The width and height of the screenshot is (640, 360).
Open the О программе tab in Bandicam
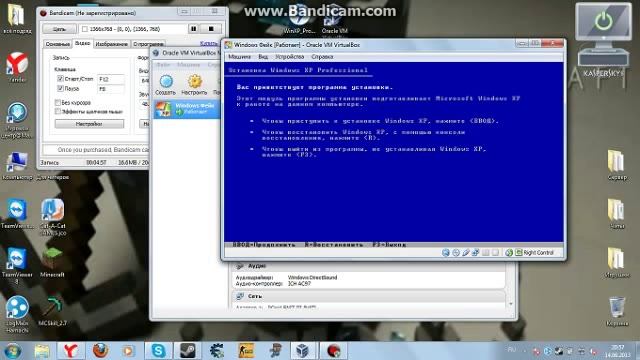coord(148,44)
